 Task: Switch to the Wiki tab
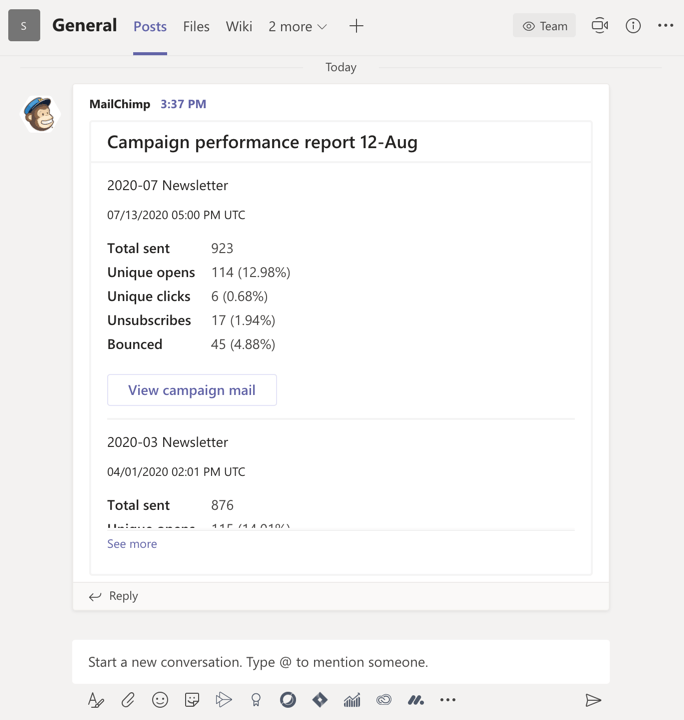pos(239,26)
